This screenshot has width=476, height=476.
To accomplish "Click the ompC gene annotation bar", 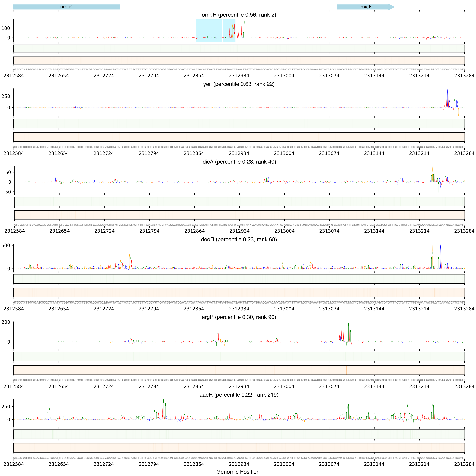I will [x=67, y=7].
